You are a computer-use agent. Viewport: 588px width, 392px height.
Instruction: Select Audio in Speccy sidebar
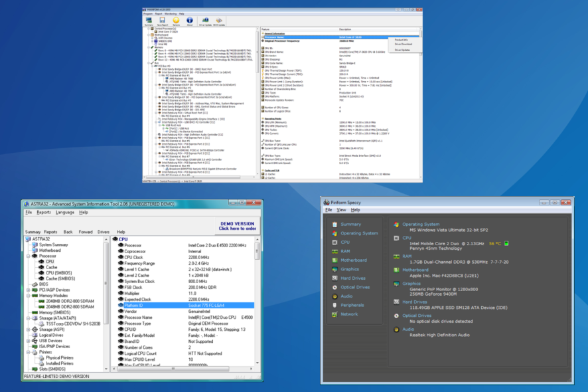[x=346, y=296]
